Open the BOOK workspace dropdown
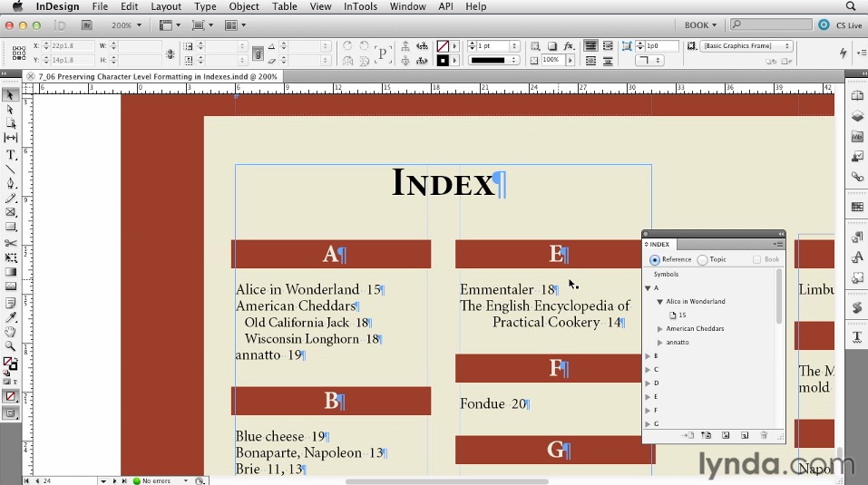 coord(700,25)
